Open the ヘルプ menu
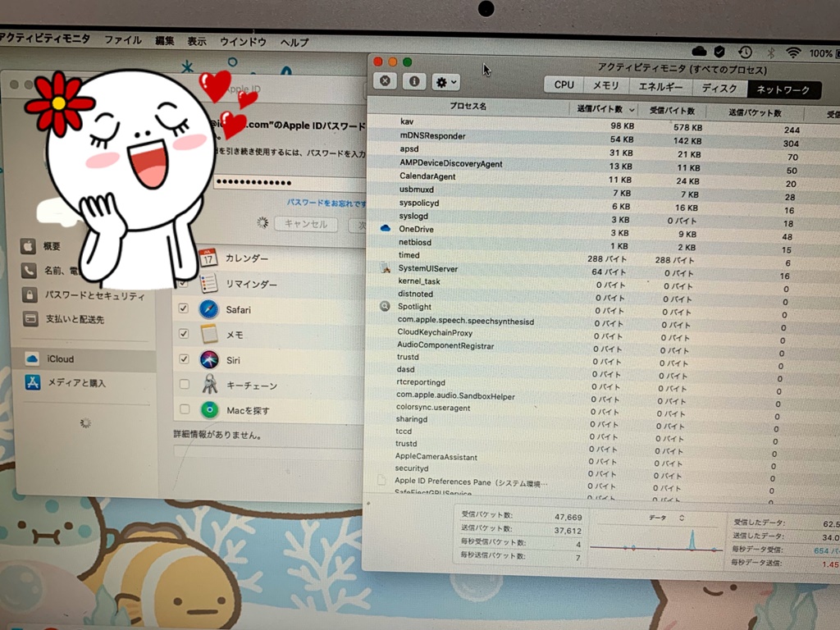This screenshot has height=630, width=840. pyautogui.click(x=294, y=43)
